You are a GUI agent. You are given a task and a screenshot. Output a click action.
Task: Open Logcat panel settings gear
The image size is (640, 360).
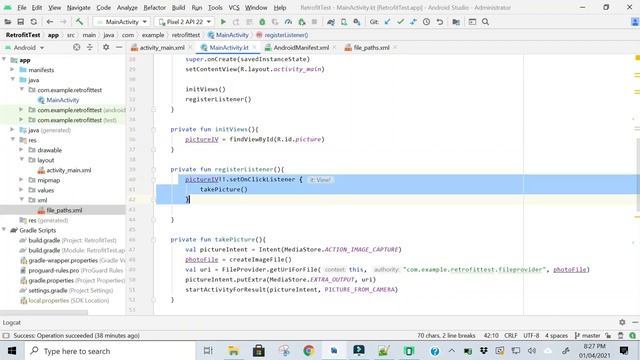pyautogui.click(x=622, y=322)
